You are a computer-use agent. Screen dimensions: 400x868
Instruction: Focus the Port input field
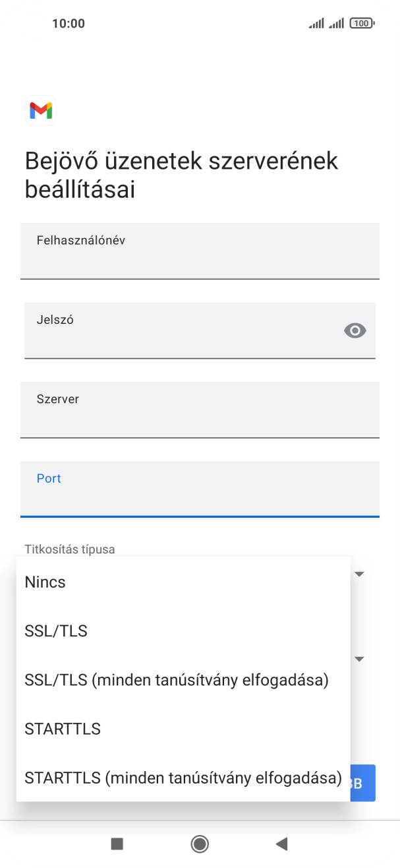pyautogui.click(x=200, y=489)
